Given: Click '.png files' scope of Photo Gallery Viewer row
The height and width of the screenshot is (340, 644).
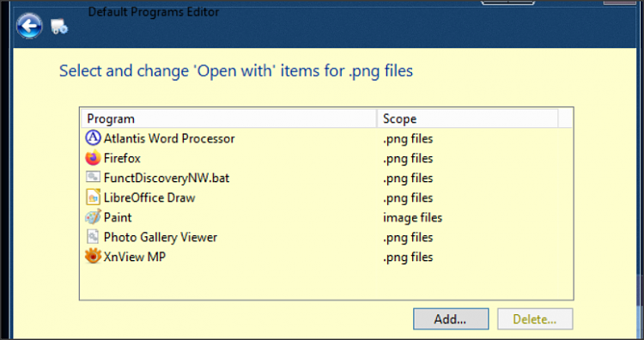Looking at the screenshot, I should point(408,237).
